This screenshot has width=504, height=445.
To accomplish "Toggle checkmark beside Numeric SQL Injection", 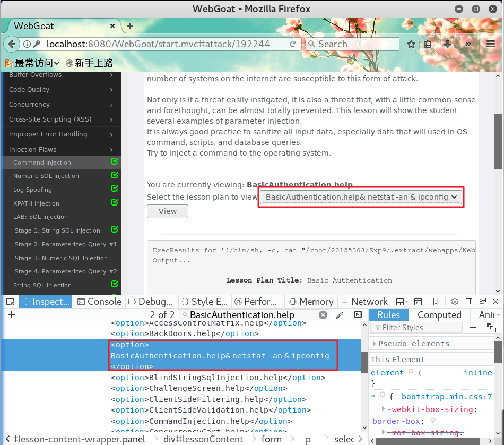I will (x=115, y=175).
